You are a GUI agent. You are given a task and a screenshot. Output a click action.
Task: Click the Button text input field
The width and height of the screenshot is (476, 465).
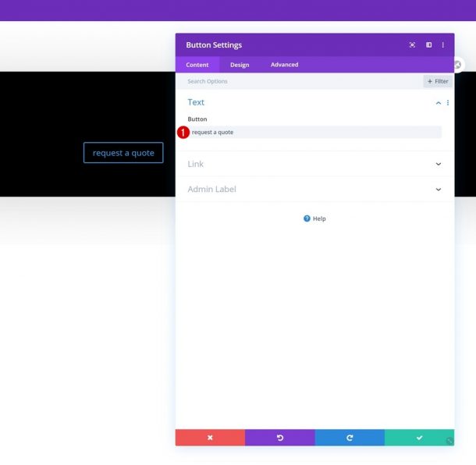pos(314,132)
